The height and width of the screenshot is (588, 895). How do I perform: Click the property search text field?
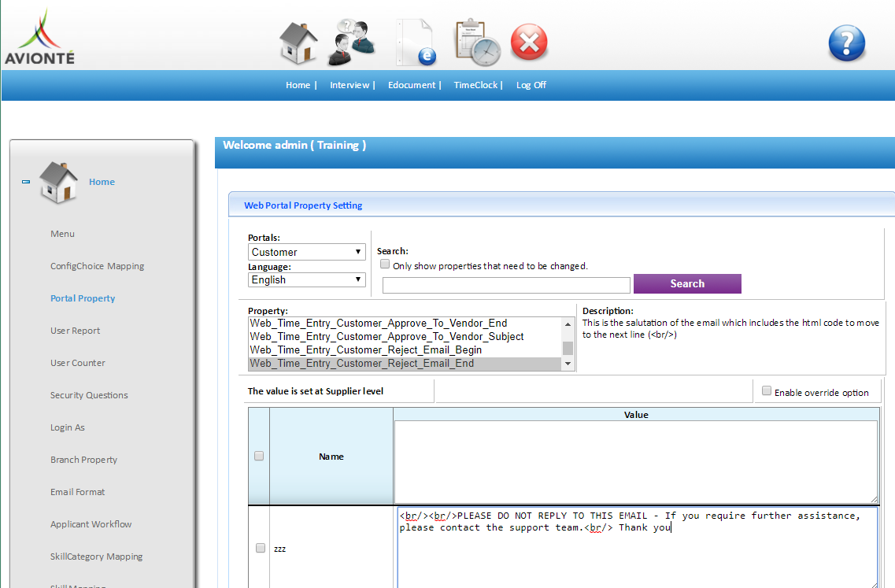pos(506,285)
